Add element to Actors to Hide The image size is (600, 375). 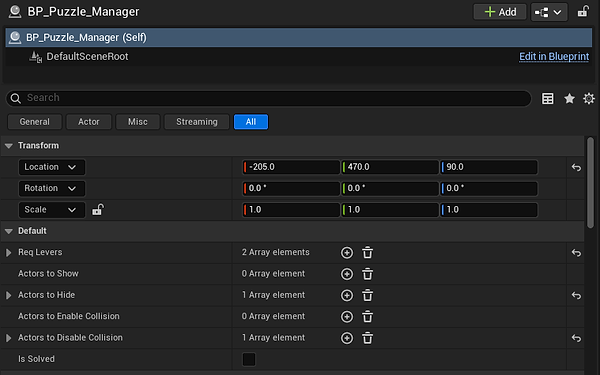(x=347, y=295)
